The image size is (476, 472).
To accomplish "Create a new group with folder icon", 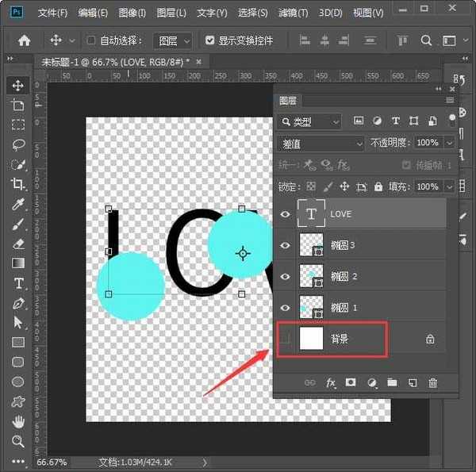I will [392, 383].
